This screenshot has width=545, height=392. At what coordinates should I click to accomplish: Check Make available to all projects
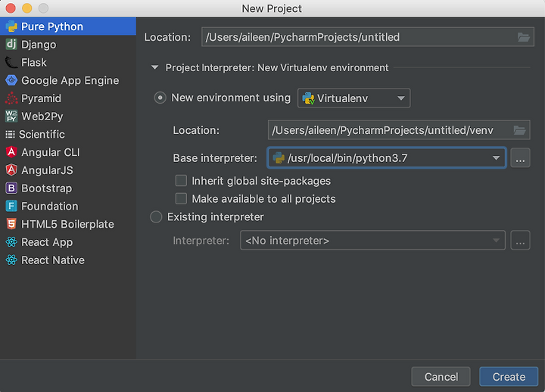click(181, 199)
